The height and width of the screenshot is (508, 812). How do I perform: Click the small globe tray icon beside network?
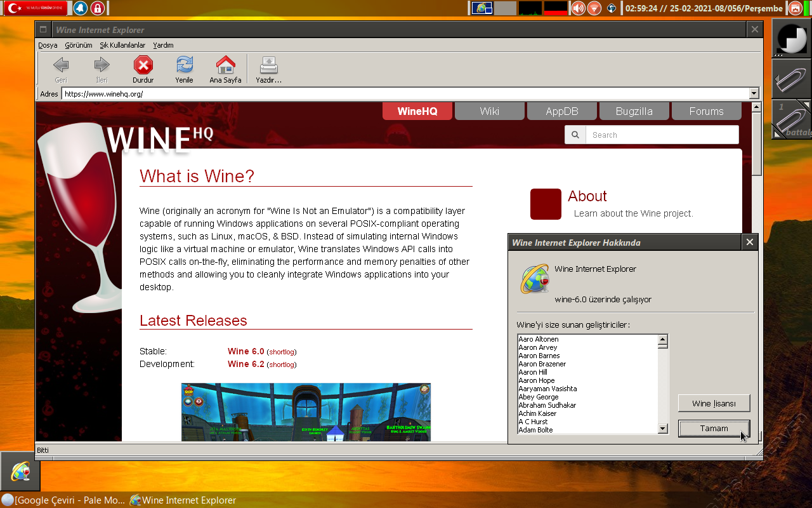[x=612, y=8]
